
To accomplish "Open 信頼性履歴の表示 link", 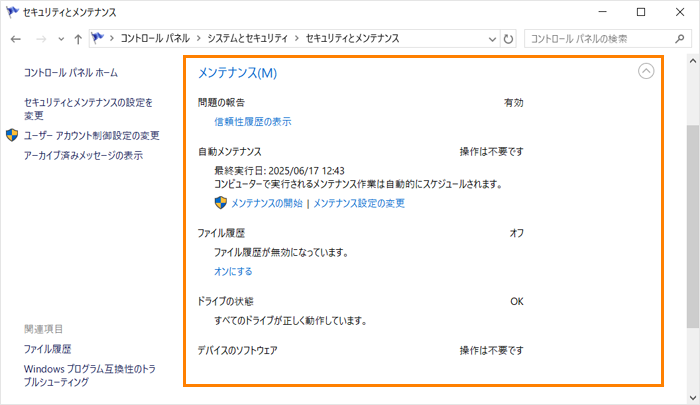I will 253,121.
